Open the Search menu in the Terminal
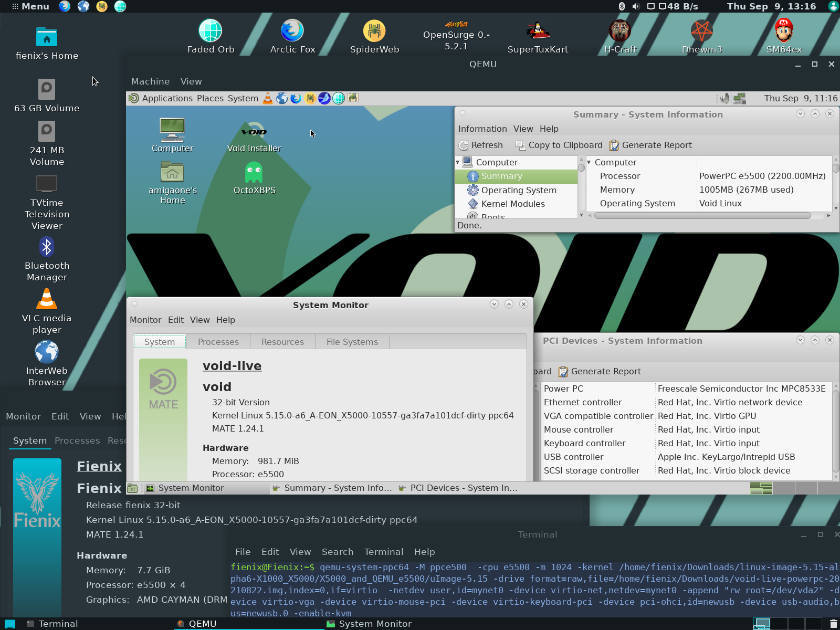The width and height of the screenshot is (840, 630). [338, 552]
